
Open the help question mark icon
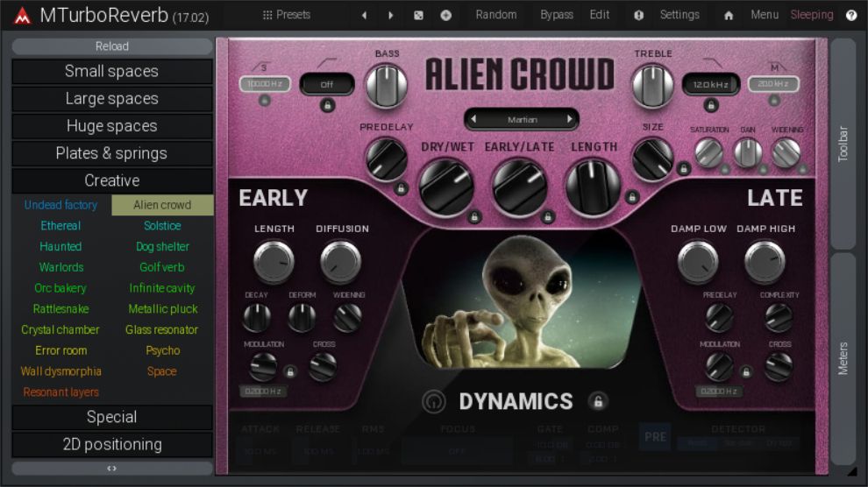(x=851, y=16)
